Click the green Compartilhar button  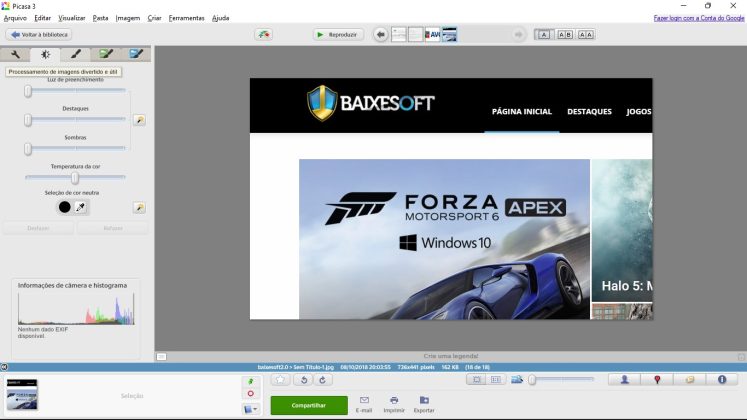point(309,405)
